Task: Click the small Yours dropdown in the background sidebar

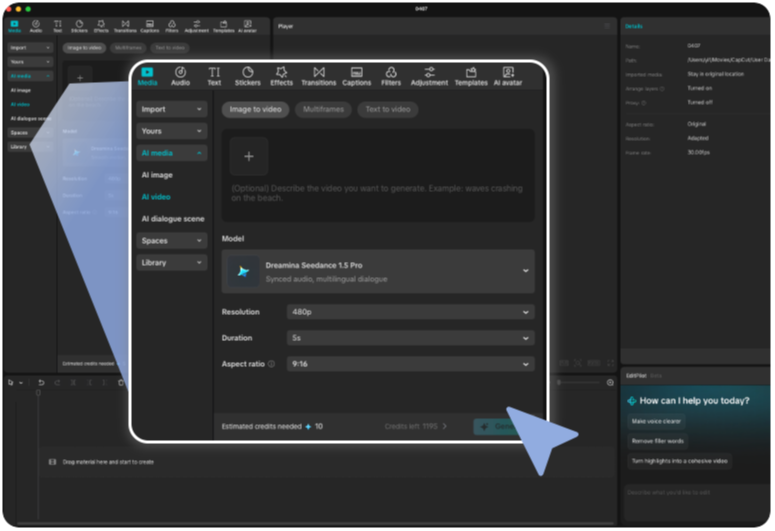Action: coord(30,62)
